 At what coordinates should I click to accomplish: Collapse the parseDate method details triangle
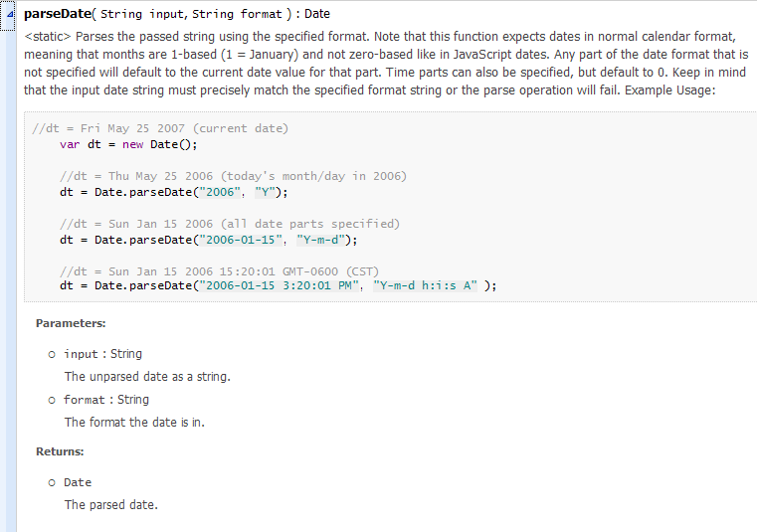[10, 14]
